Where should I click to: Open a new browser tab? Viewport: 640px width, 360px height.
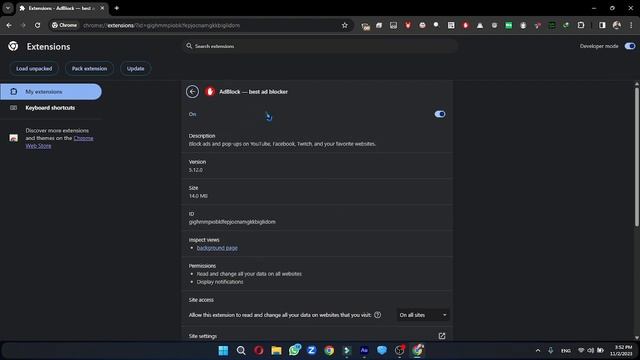pos(117,8)
